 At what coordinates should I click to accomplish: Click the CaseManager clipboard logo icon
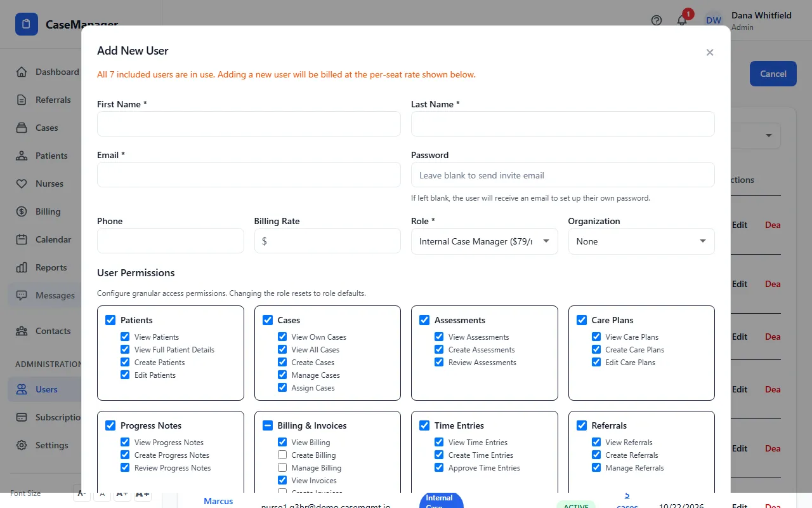27,24
